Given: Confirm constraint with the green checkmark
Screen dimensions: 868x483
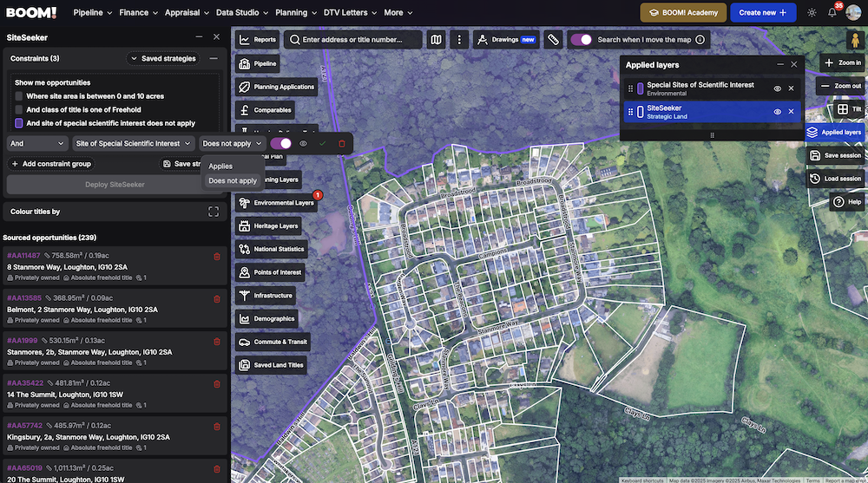Looking at the screenshot, I should 322,144.
